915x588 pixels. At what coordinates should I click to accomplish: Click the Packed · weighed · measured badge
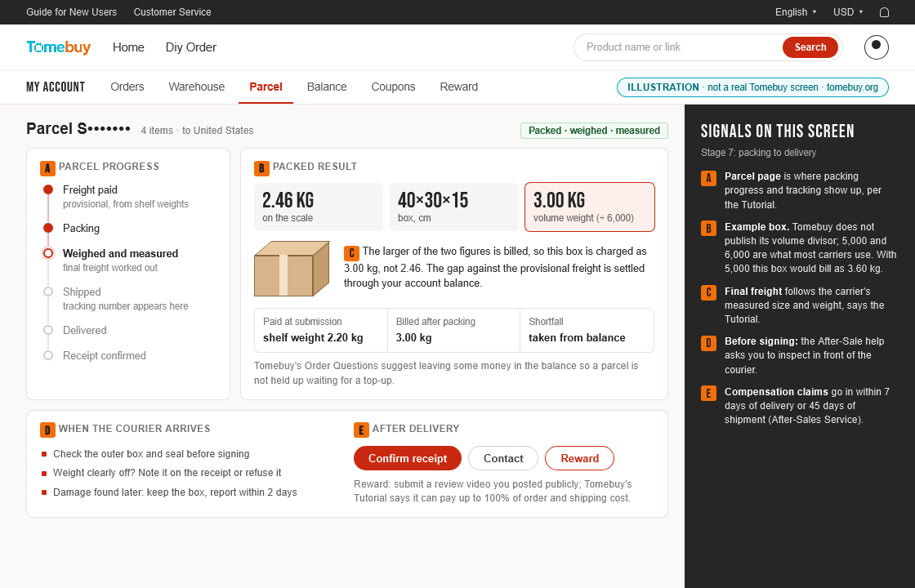click(x=594, y=131)
